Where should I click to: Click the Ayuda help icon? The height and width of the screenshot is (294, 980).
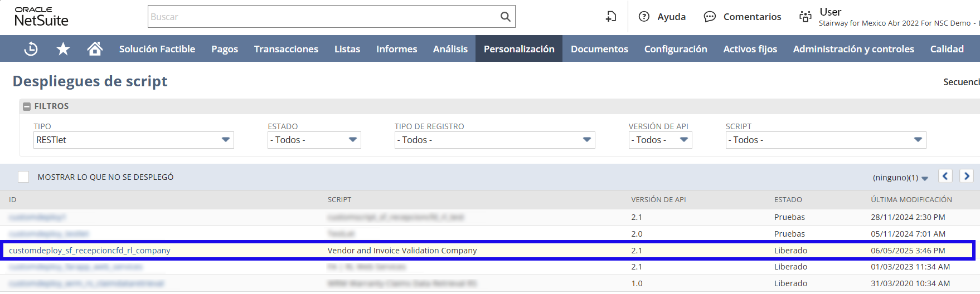644,17
